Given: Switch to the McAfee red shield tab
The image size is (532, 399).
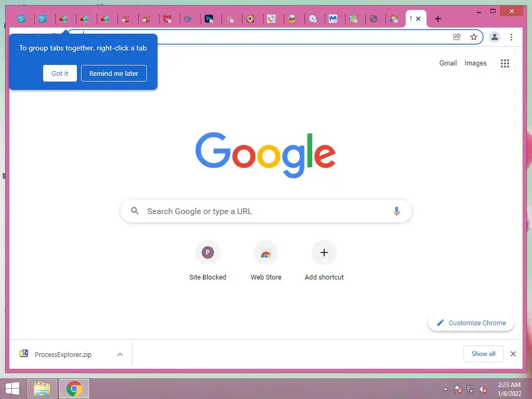Looking at the screenshot, I should tap(167, 19).
